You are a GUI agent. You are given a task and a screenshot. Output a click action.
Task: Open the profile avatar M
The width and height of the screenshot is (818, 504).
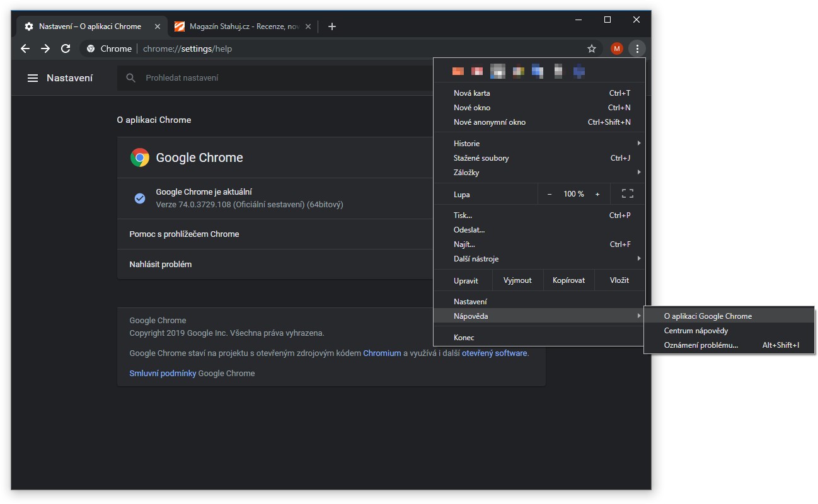click(x=617, y=49)
